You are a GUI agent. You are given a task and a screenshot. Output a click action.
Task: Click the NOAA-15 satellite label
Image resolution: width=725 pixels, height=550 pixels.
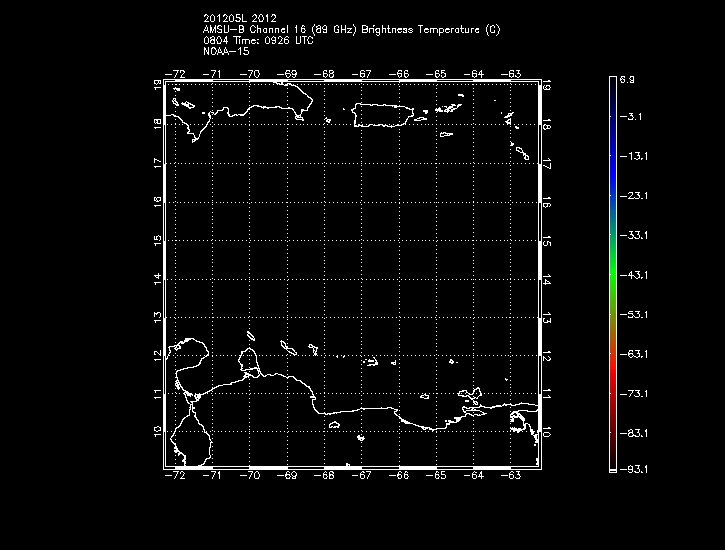click(x=226, y=52)
